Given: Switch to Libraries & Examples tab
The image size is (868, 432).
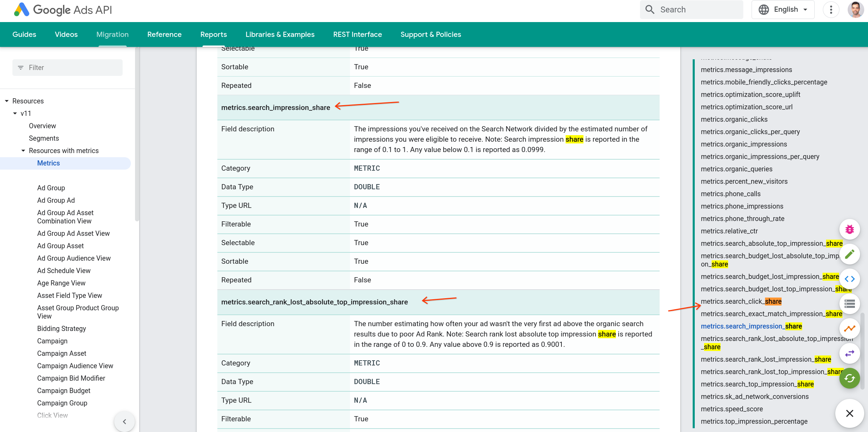Looking at the screenshot, I should pyautogui.click(x=280, y=34).
